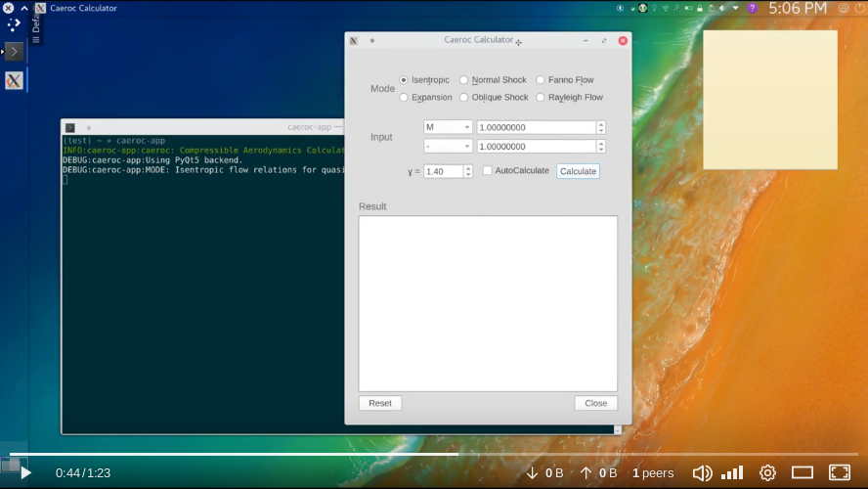This screenshot has height=489, width=868.
Task: Click the pin dot in the terminal window titlebar
Action: coord(89,127)
